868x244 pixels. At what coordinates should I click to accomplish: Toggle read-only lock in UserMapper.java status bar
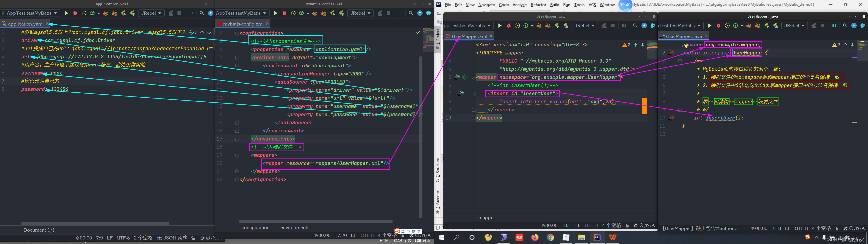[836, 228]
